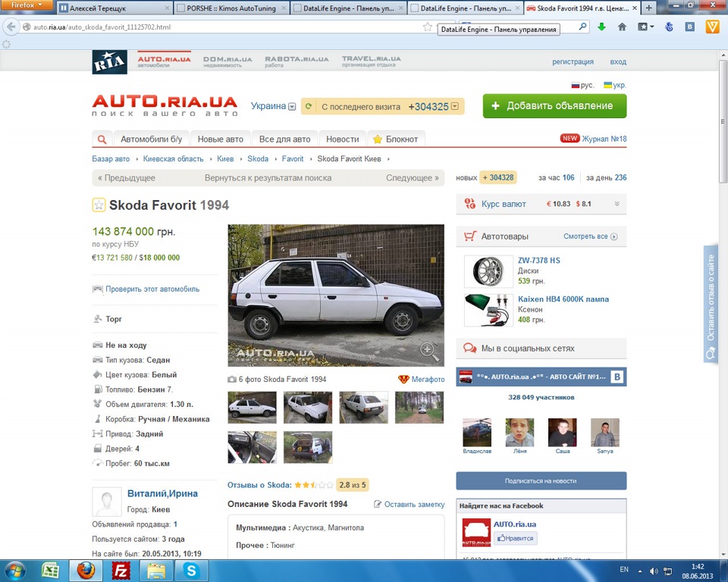Screen dimensions: 728x582
Task: Bookmark this page star in URL bar
Action: pos(428,27)
